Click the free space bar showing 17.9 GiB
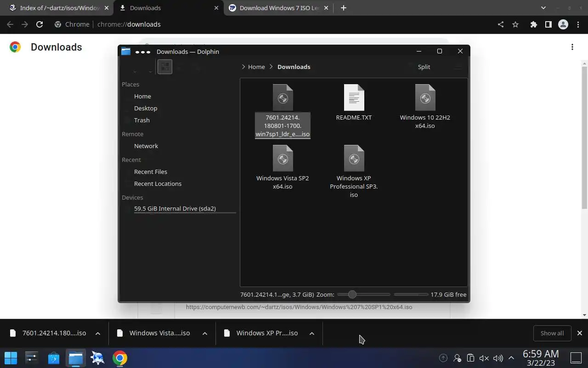588x368 pixels. 411,294
